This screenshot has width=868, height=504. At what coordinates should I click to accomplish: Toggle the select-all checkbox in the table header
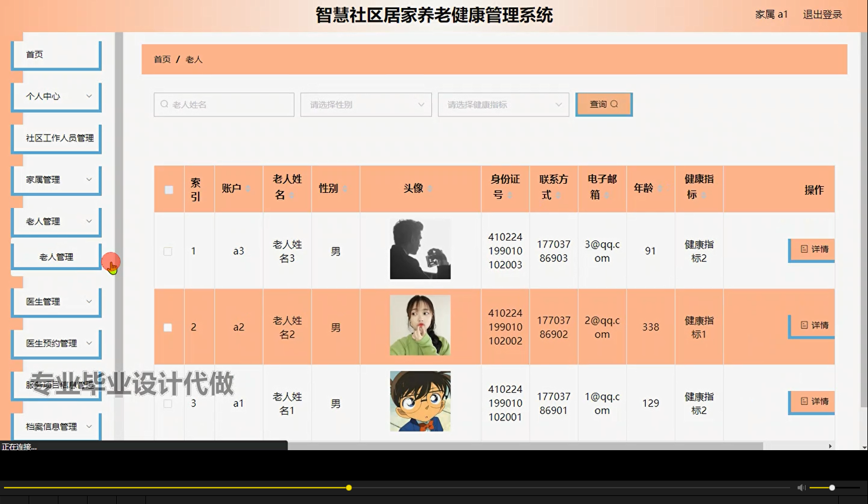[168, 189]
